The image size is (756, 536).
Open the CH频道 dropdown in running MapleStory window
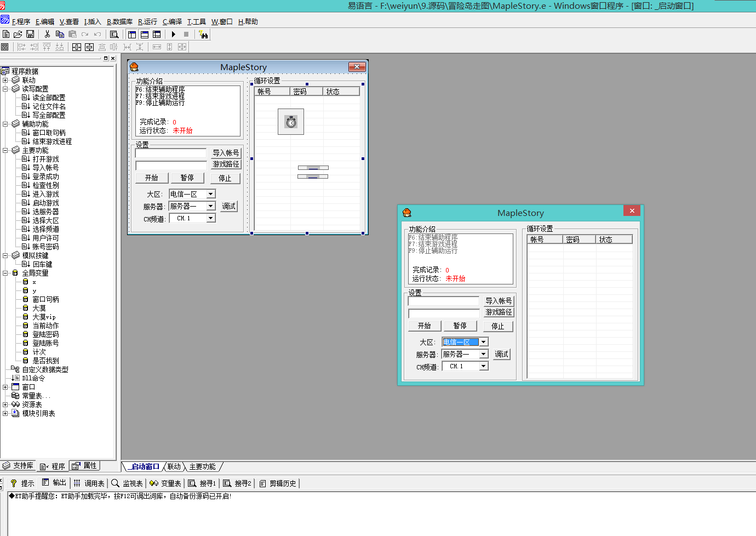pyautogui.click(x=483, y=366)
